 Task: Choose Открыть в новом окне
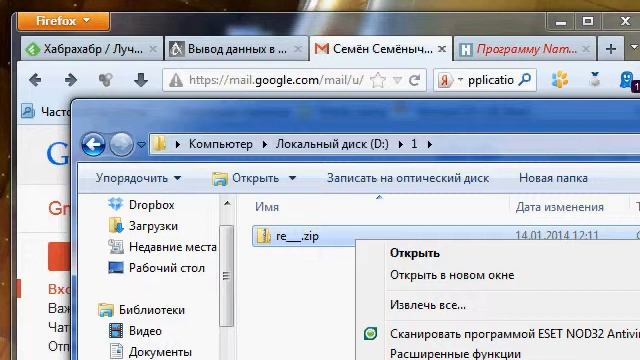click(452, 275)
